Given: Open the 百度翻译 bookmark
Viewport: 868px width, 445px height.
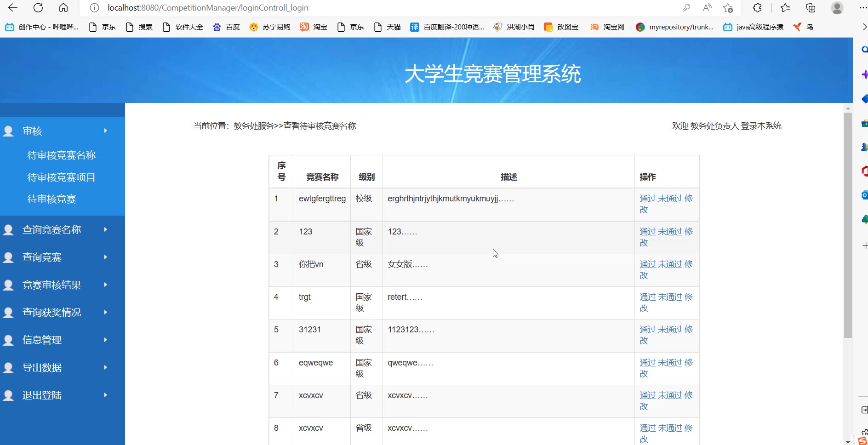Looking at the screenshot, I should tap(447, 27).
